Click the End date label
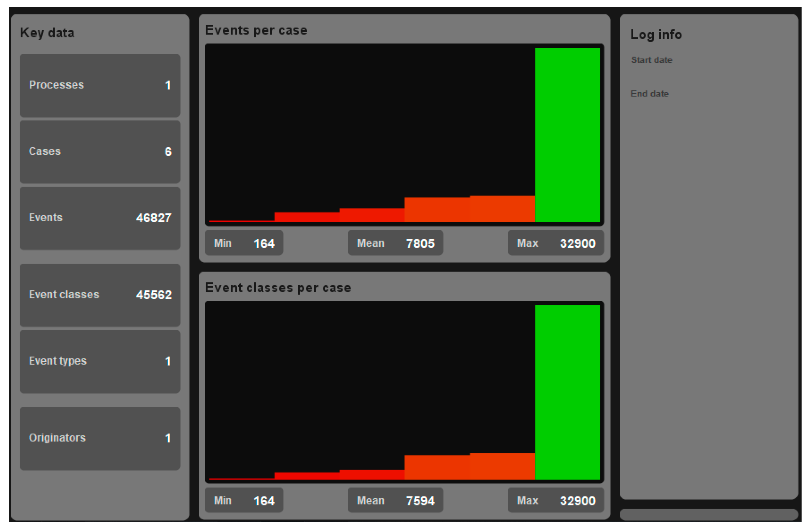The width and height of the screenshot is (812, 532). [650, 94]
